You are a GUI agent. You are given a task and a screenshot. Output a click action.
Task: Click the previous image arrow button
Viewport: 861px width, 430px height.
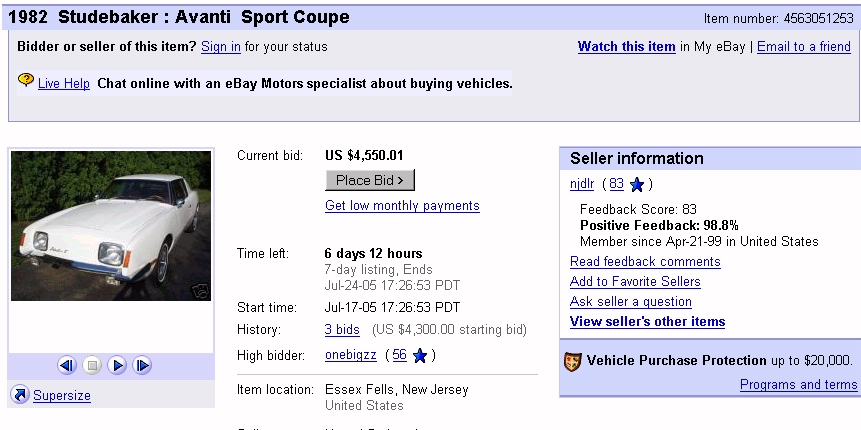point(68,366)
